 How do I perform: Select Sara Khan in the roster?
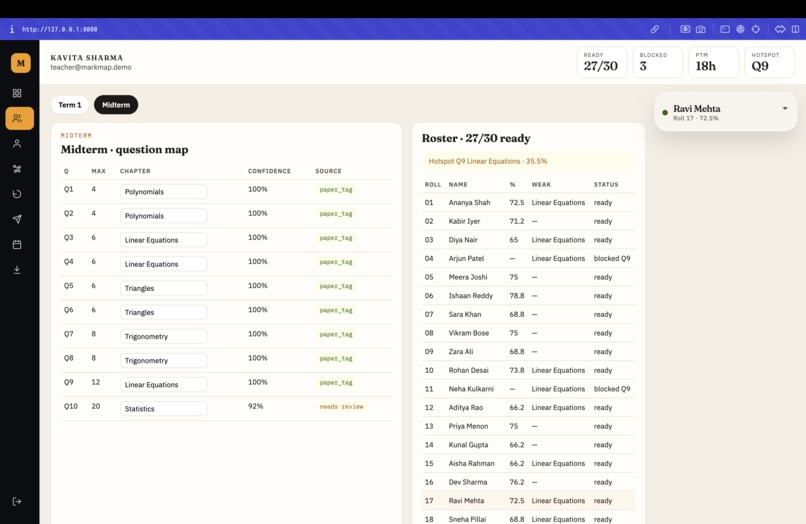click(x=528, y=314)
